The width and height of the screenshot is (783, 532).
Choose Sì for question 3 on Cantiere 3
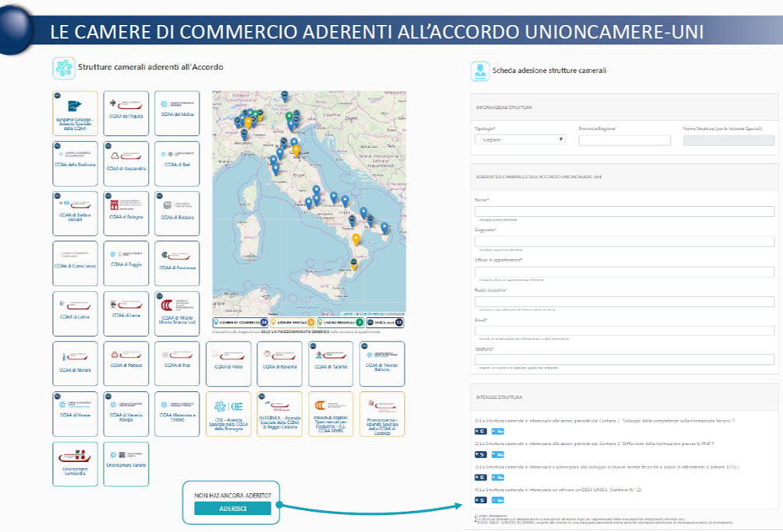[480, 478]
